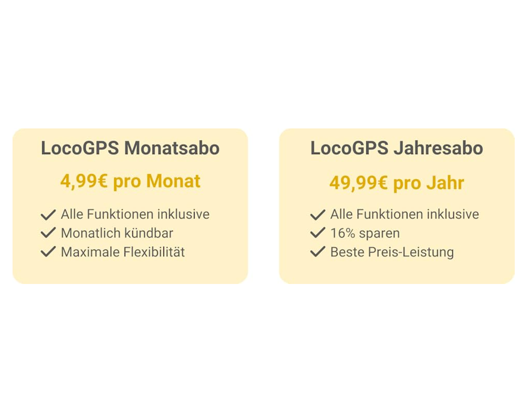Click Alle Funktionen inklusive in Monatsabo card
Image resolution: width=532 pixels, height=416 pixels.
135,214
